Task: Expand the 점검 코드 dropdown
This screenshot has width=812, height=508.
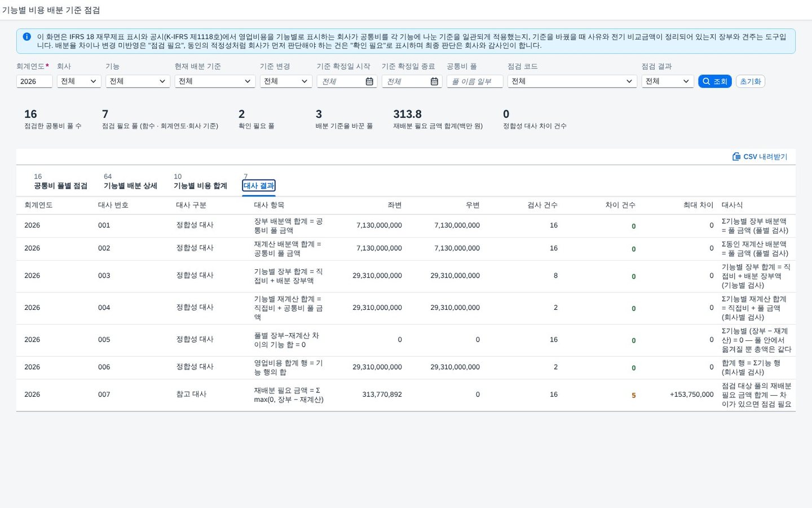Action: (572, 81)
